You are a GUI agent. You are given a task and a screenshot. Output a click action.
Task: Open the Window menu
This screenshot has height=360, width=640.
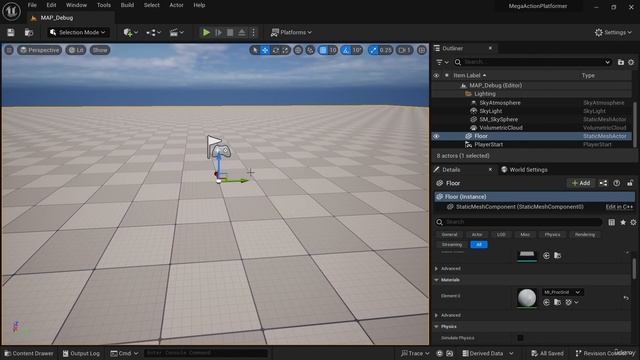pyautogui.click(x=76, y=5)
